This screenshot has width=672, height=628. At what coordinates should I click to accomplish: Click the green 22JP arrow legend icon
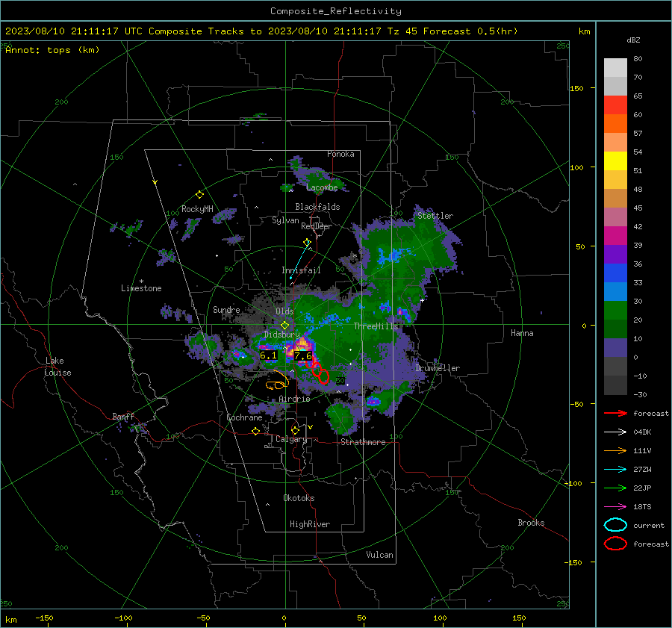tap(615, 488)
